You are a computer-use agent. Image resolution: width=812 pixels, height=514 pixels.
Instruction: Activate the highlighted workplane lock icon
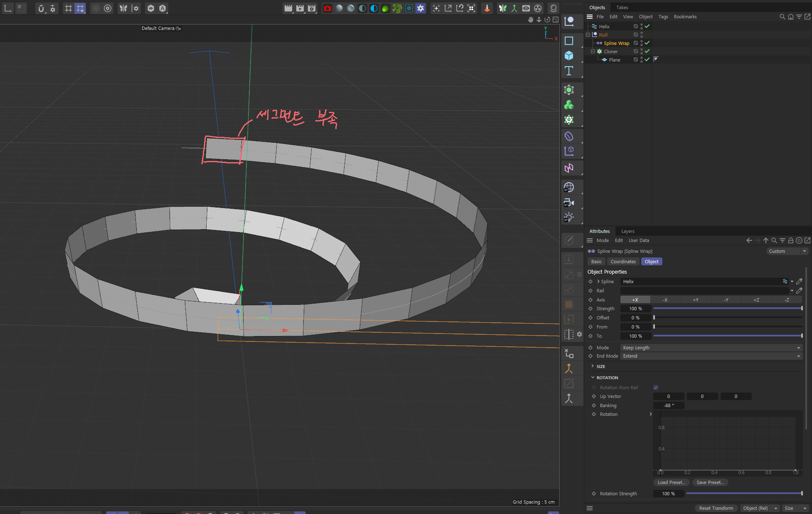click(x=80, y=8)
